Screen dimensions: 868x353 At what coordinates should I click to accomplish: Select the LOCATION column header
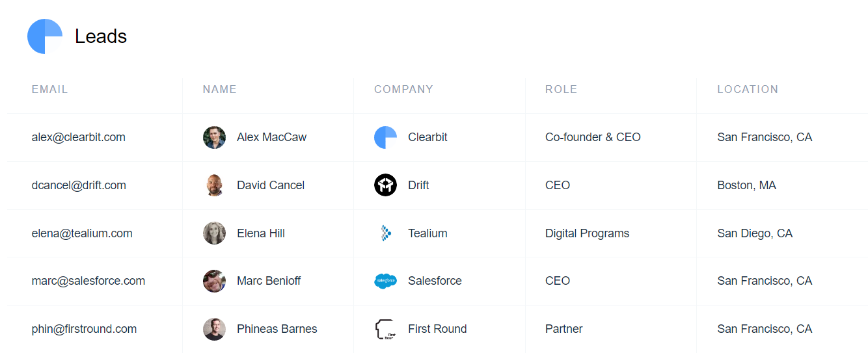pos(748,90)
